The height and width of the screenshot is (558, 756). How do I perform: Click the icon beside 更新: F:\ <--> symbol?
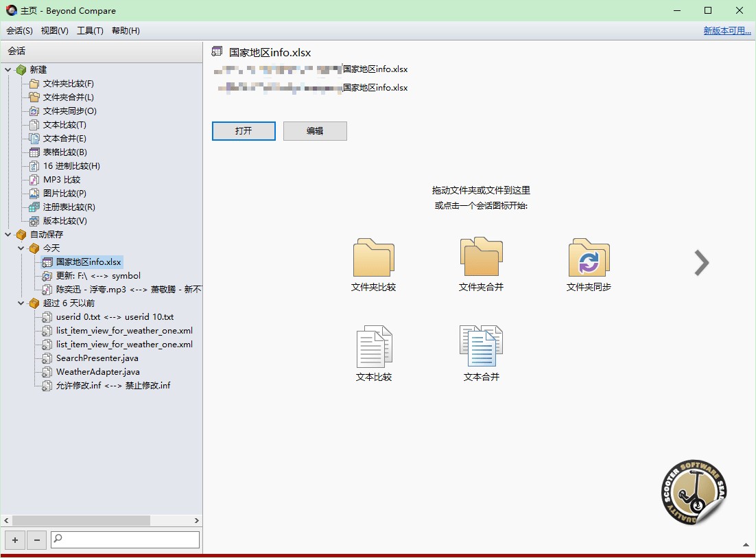tap(47, 277)
